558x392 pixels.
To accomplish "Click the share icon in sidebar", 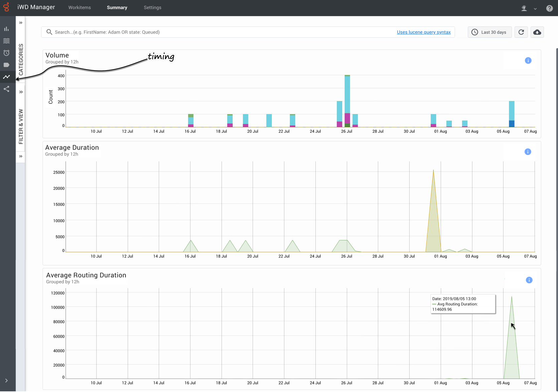I will pos(6,89).
